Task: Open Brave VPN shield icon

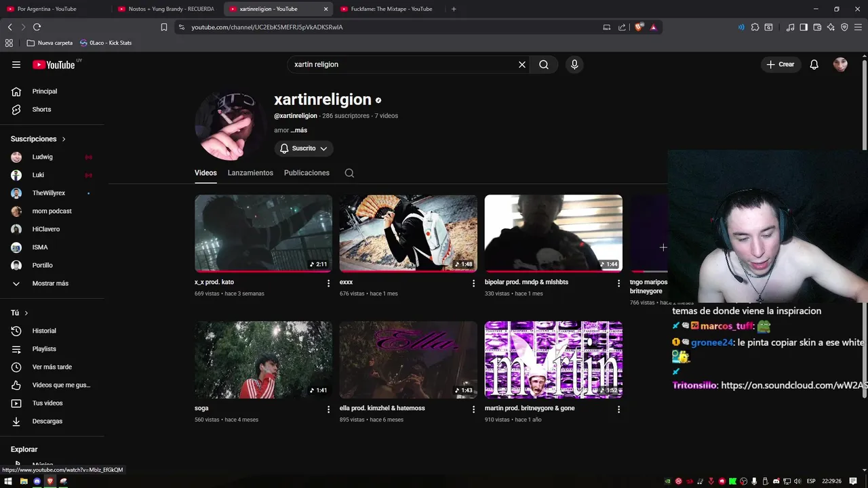Action: [x=844, y=27]
